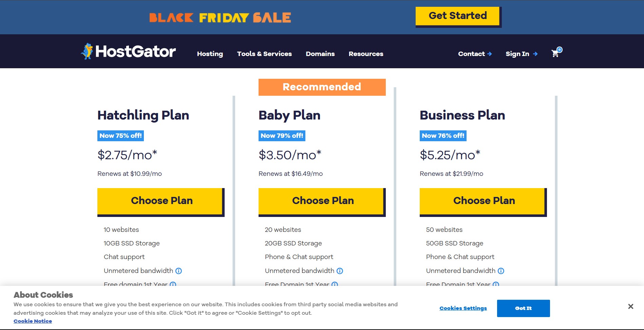Choose the Business Plan
Image resolution: width=644 pixels, height=330 pixels.
click(x=483, y=201)
